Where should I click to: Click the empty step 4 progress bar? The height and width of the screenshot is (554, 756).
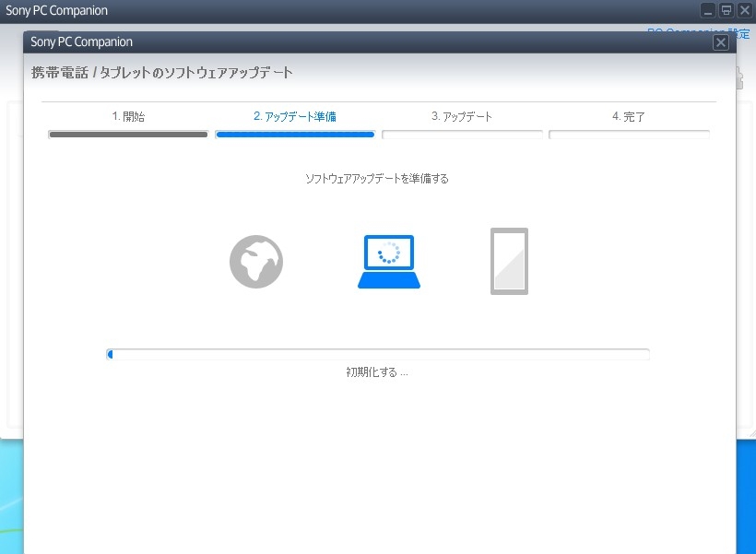pos(629,135)
